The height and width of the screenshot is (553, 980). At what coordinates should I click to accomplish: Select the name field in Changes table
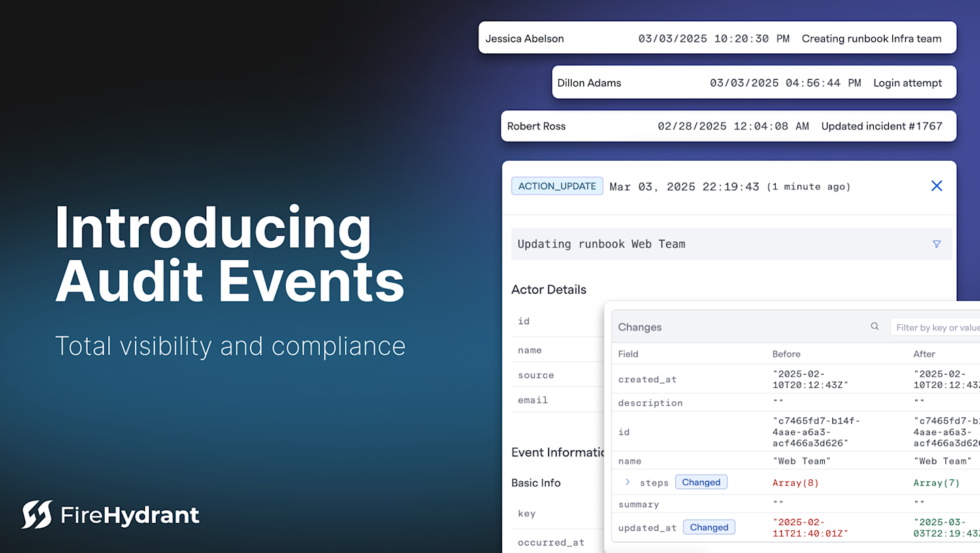coord(630,461)
